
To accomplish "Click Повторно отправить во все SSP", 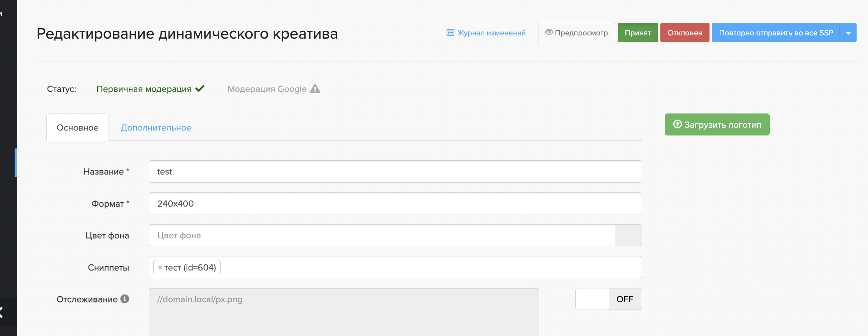I will point(775,33).
